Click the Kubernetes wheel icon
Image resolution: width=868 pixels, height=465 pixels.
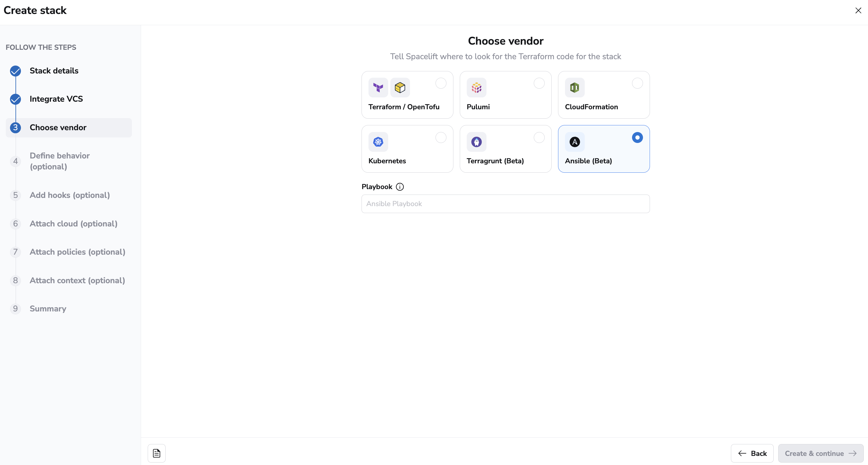[378, 142]
